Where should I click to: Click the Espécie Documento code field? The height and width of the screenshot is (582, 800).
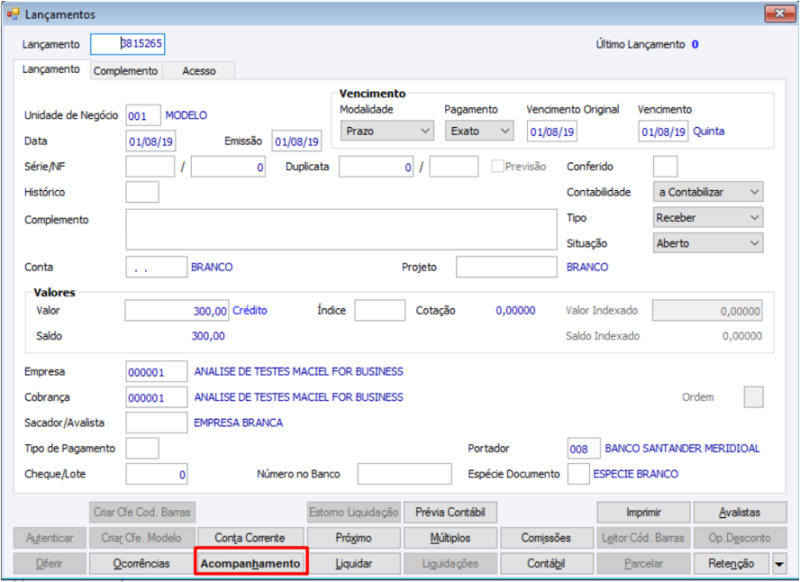579,474
